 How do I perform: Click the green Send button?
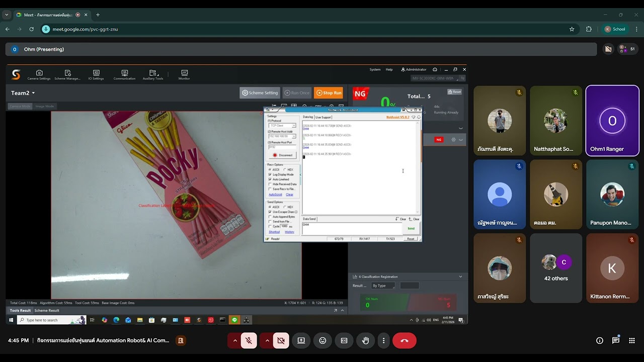click(411, 229)
